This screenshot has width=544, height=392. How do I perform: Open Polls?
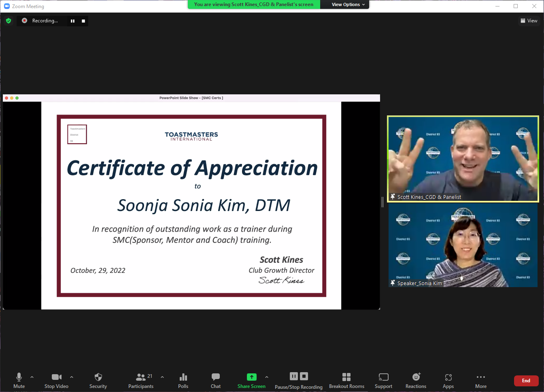coord(183,381)
